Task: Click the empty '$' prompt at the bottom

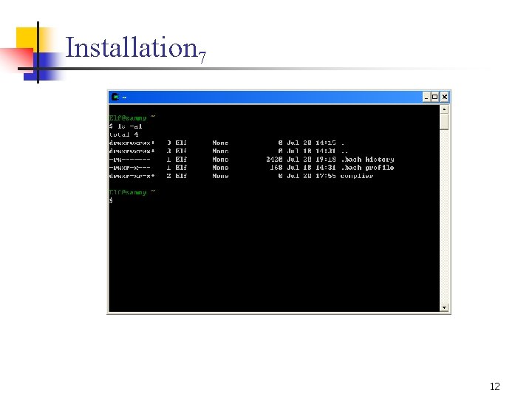Action: tap(111, 200)
